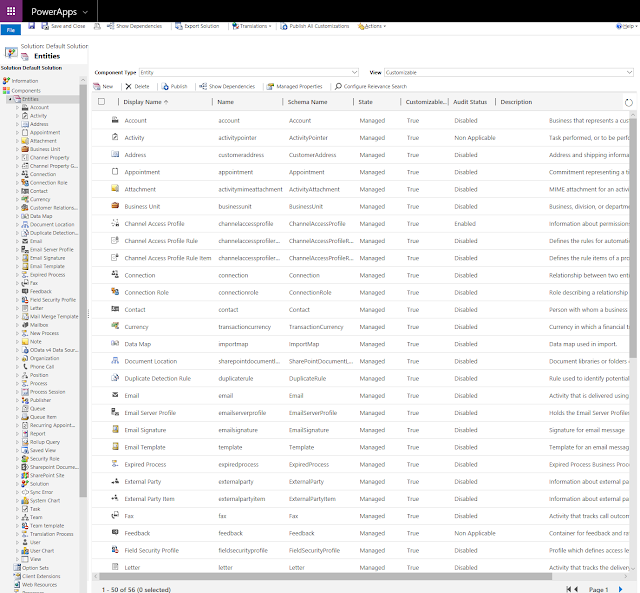Open the Component Type dropdown

[x=249, y=72]
